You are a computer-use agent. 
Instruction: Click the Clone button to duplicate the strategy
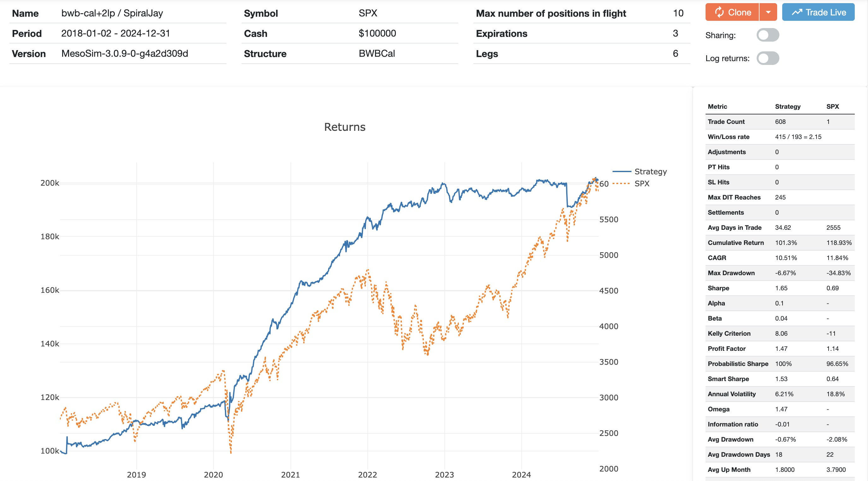[x=738, y=12]
